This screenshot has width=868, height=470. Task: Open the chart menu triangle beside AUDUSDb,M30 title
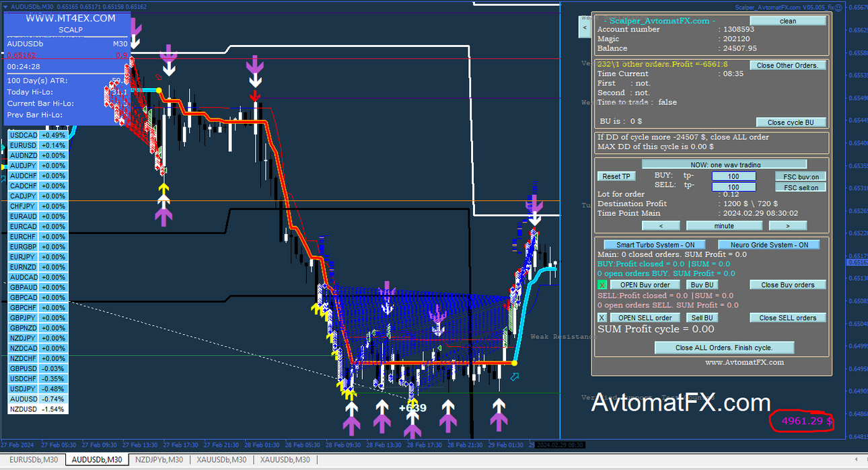click(5, 7)
